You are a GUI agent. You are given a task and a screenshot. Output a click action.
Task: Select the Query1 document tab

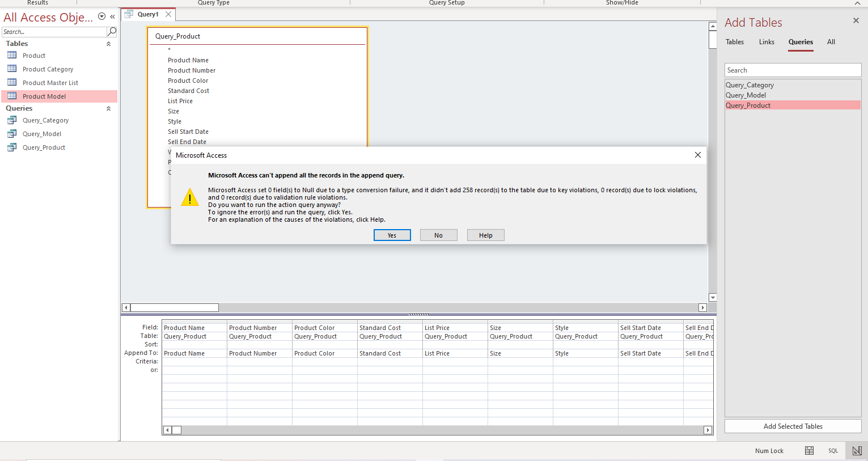tap(147, 14)
